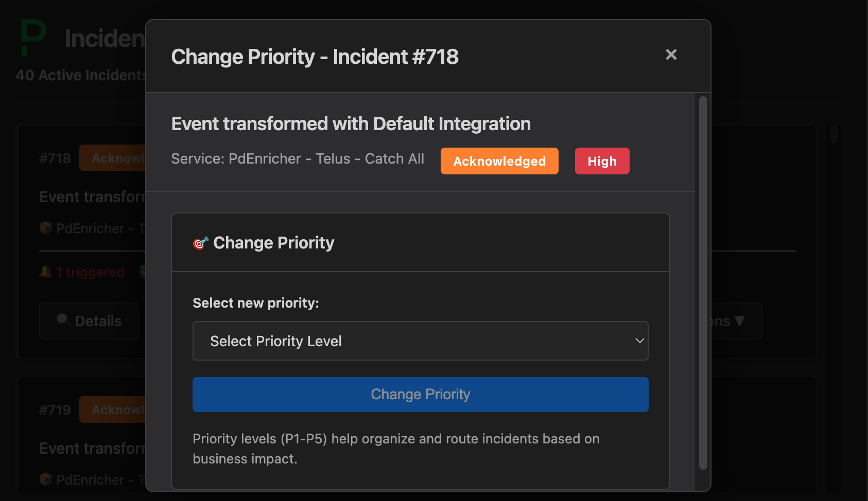Viewport: 868px width, 501px height.
Task: Click the Change Priority button
Action: coord(420,395)
